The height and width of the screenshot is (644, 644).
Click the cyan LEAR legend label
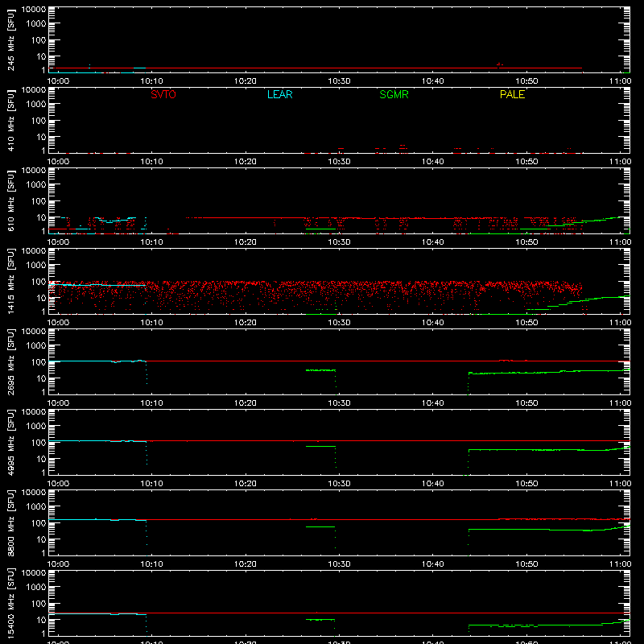click(x=279, y=94)
